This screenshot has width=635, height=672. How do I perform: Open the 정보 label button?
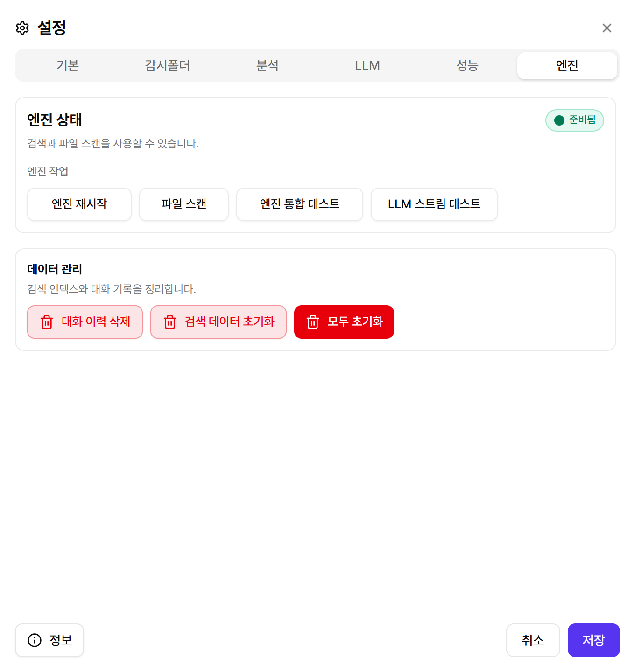[x=61, y=640]
